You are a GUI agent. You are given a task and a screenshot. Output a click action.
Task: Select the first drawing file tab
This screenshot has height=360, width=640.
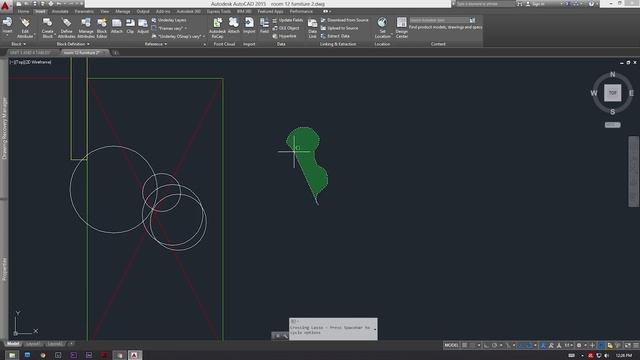pos(30,53)
